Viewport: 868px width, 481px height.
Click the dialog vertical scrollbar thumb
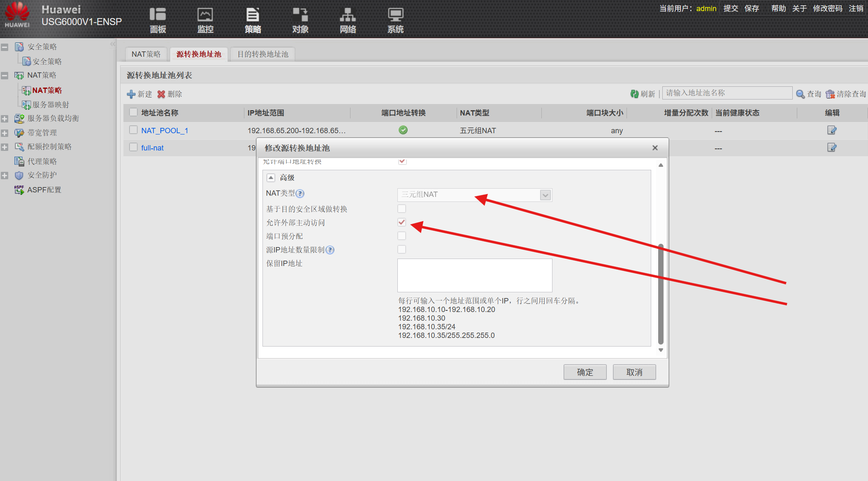coord(661,294)
